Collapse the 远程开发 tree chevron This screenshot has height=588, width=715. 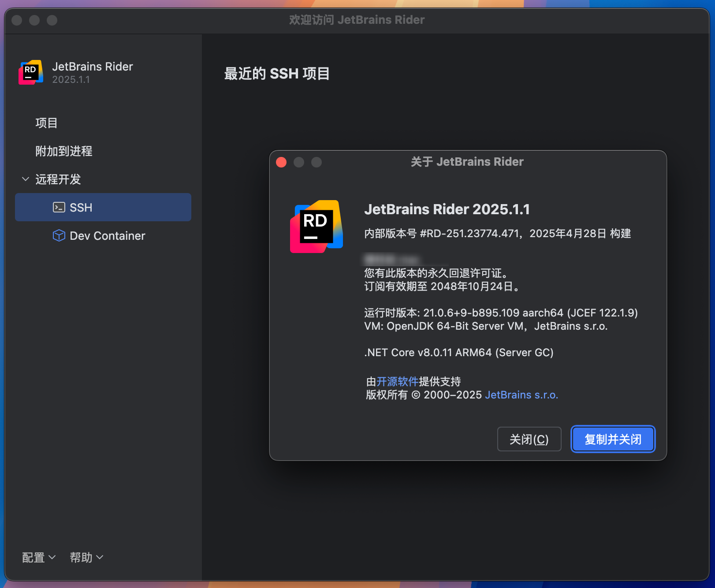pyautogui.click(x=26, y=179)
